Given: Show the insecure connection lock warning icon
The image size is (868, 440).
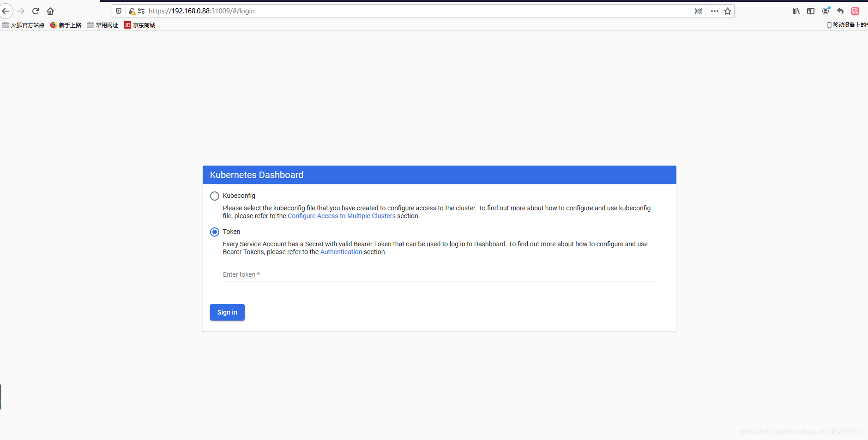Looking at the screenshot, I should click(132, 11).
